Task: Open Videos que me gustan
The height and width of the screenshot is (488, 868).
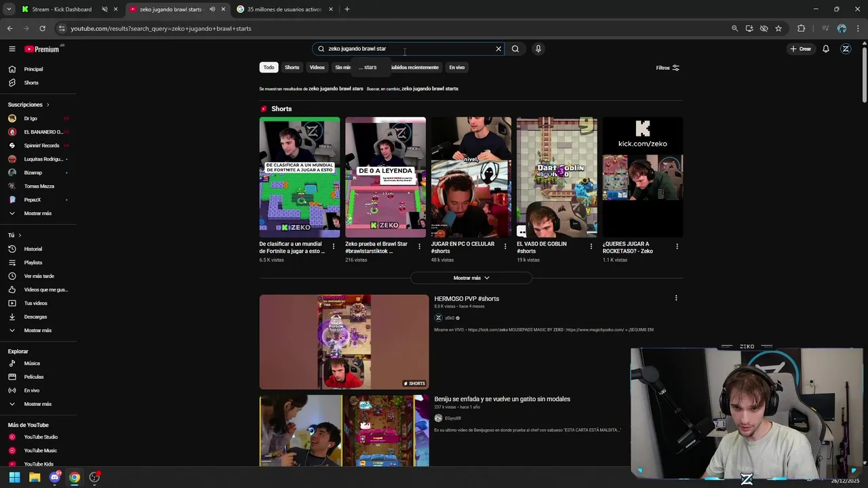Action: point(46,289)
